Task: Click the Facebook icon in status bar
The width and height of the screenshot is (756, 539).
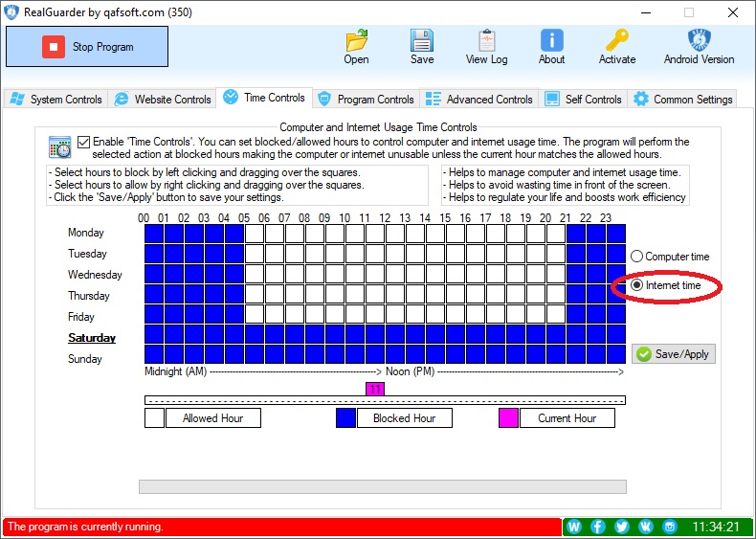Action: 598,527
